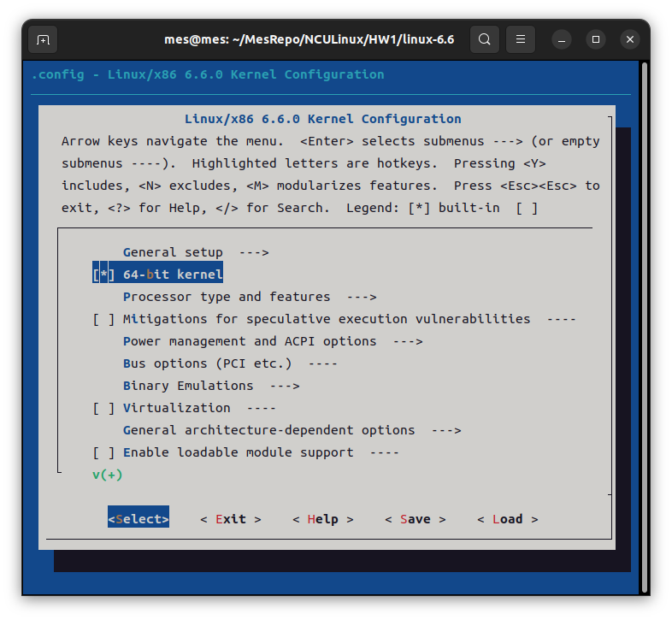Click the terminal search magnifier icon
The width and height of the screenshot is (672, 620).
tap(484, 39)
